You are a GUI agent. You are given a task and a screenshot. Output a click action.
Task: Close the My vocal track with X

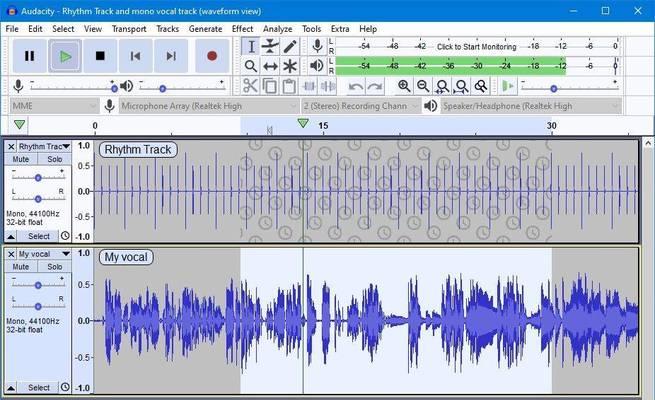coord(11,254)
